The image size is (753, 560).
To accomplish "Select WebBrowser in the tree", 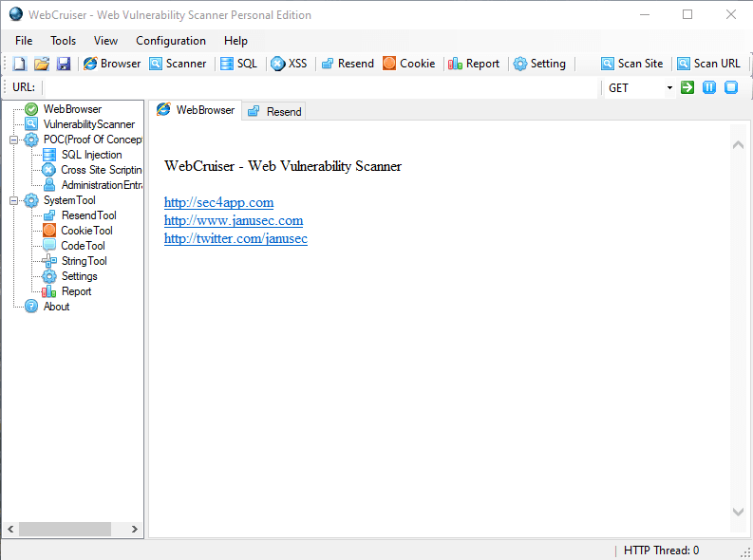I will click(72, 109).
